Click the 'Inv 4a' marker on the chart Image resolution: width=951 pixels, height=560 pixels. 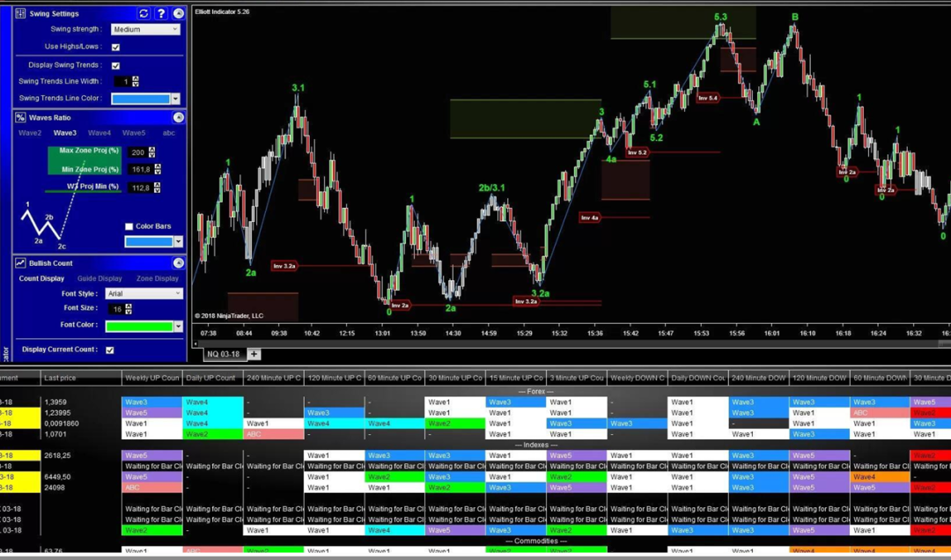(x=589, y=217)
